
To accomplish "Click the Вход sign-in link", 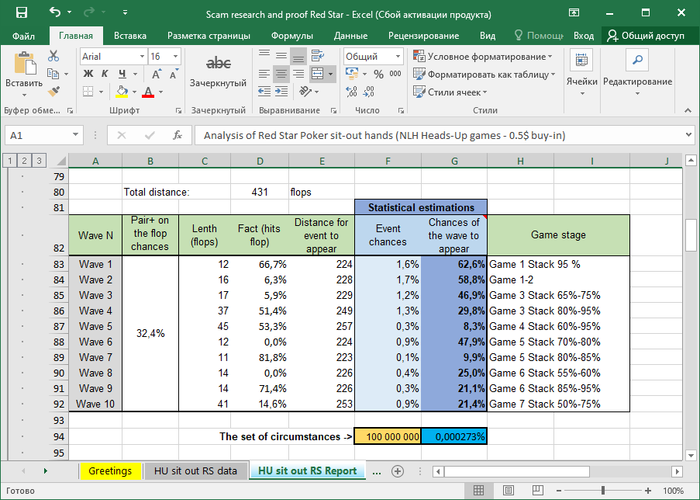I will [583, 36].
